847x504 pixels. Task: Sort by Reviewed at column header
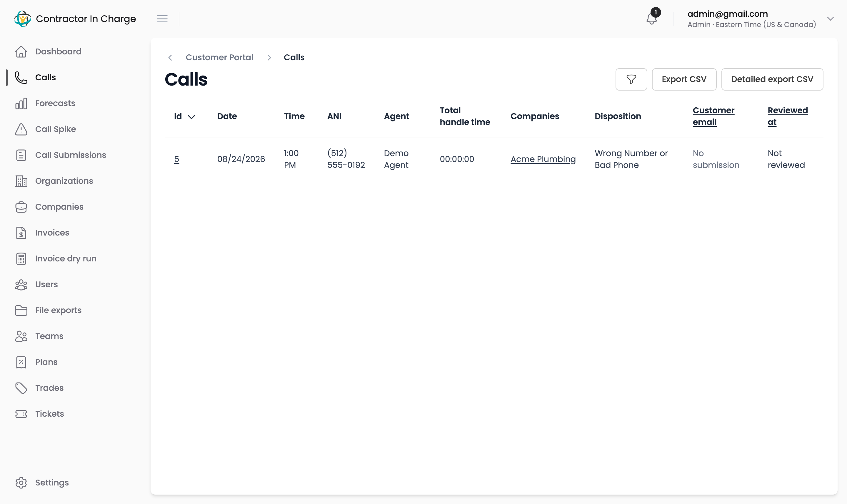[x=788, y=116]
